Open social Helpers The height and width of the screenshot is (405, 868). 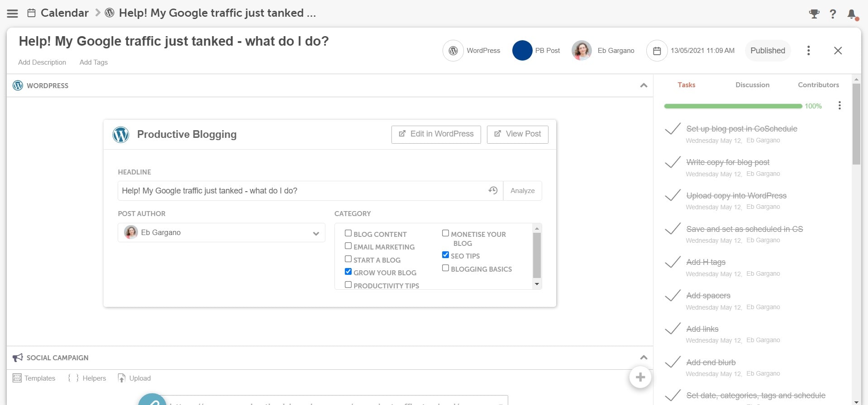(87, 378)
